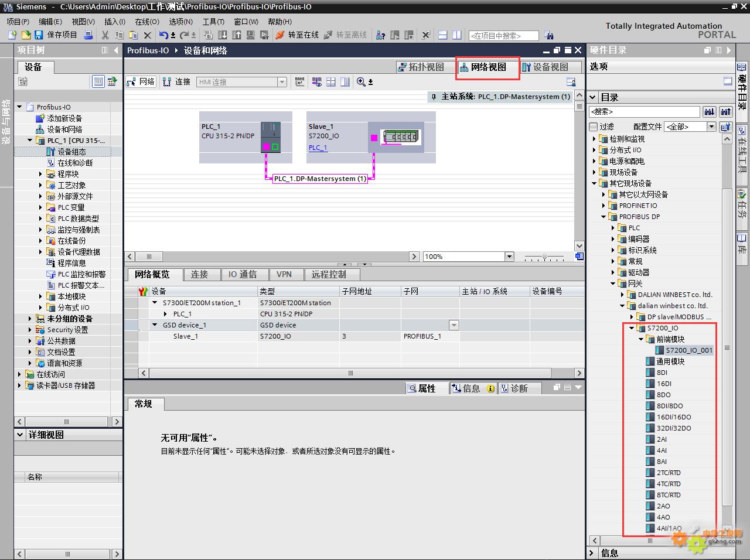750x560 pixels.
Task: Click the delete X icon in toolbar
Action: (148, 35)
